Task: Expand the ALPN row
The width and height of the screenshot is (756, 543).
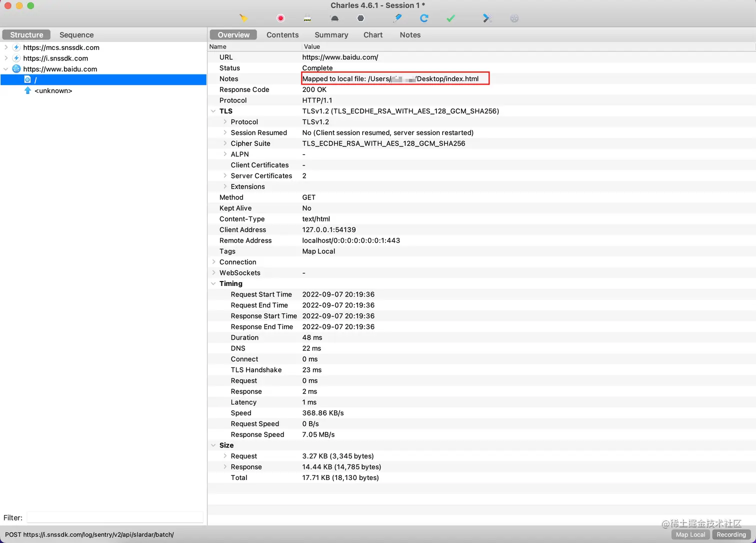Action: click(x=225, y=154)
